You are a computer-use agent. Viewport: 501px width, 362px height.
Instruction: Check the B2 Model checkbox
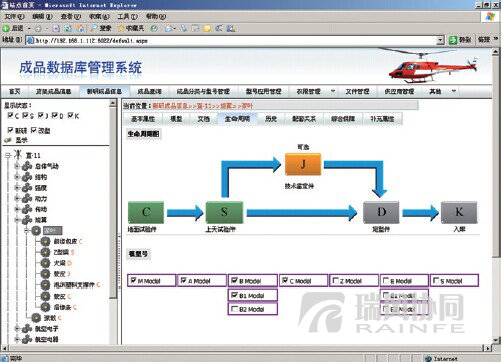pos(234,309)
